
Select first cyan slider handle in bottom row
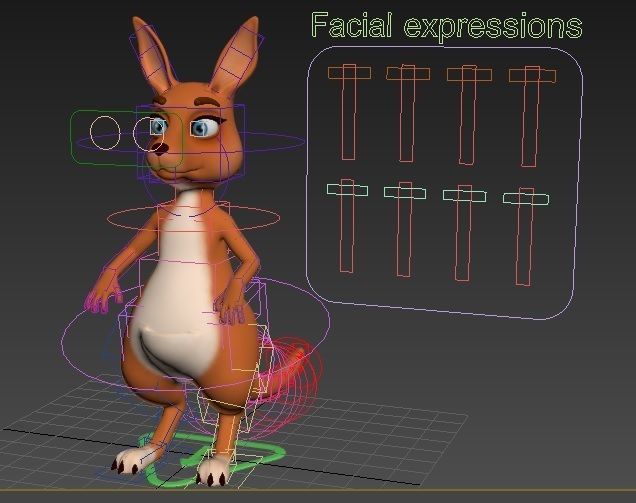tap(347, 190)
